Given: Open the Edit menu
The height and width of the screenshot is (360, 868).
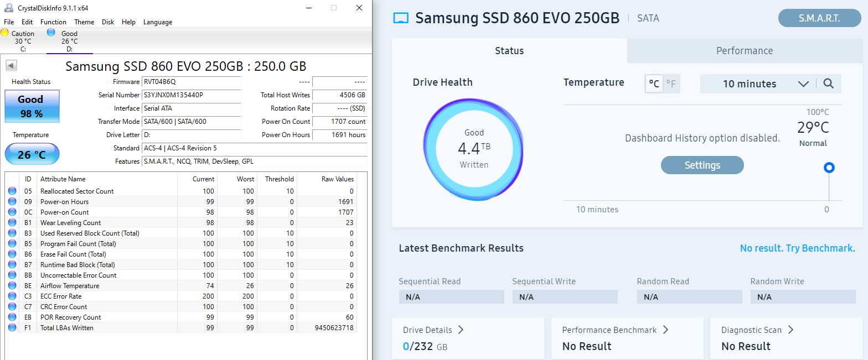Looking at the screenshot, I should (27, 22).
